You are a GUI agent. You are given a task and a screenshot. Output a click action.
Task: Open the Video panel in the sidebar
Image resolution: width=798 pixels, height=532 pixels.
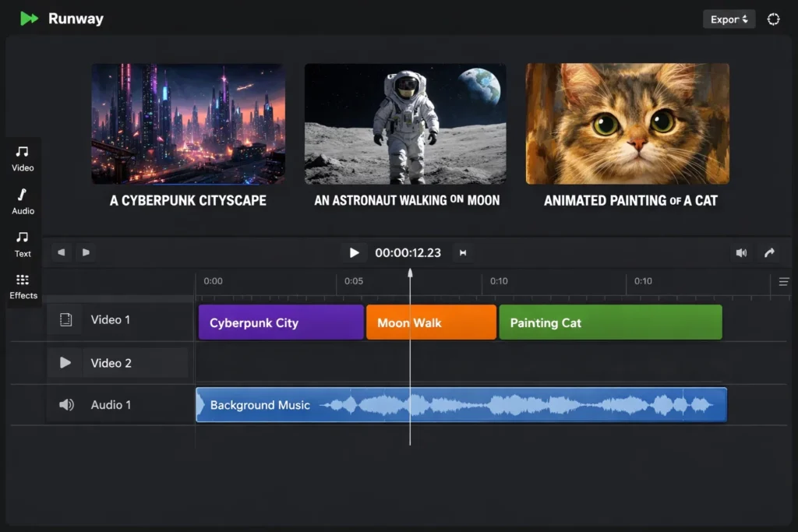[x=22, y=158]
